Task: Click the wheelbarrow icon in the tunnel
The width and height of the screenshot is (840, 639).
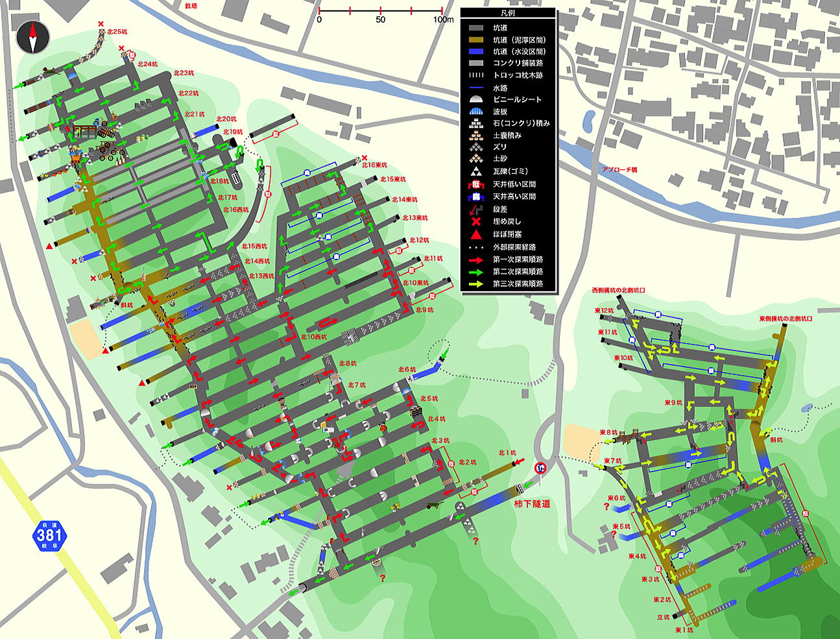Action: (x=433, y=505)
